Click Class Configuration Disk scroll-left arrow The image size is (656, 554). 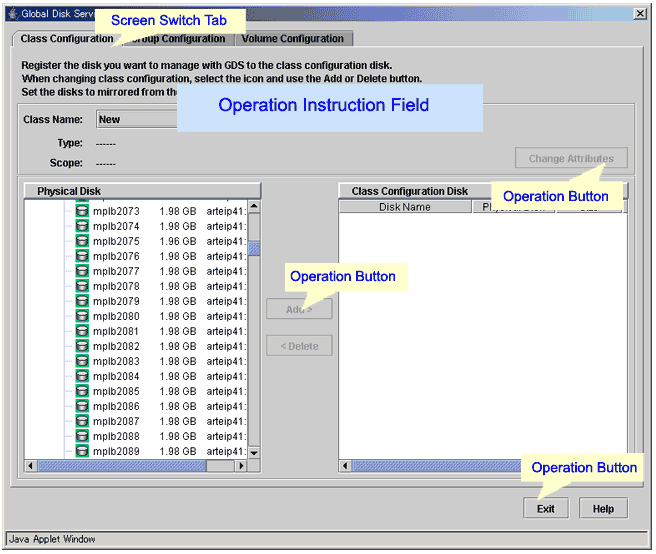[345, 465]
